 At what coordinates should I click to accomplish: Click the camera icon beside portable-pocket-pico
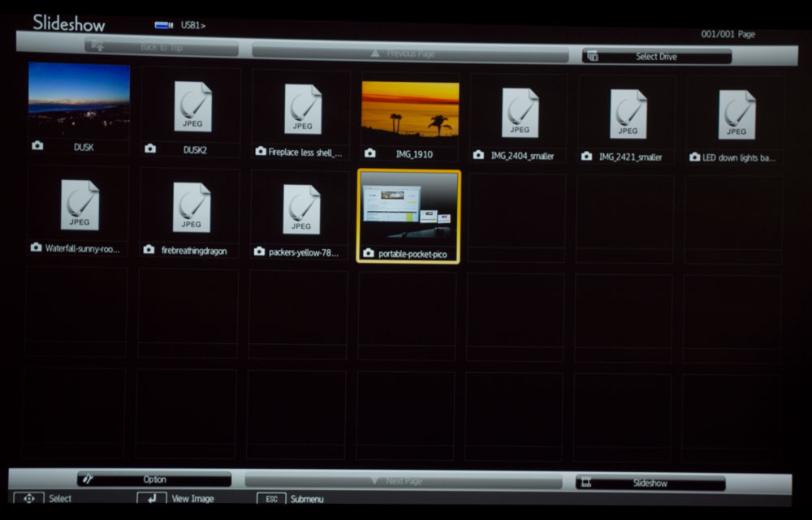[x=368, y=253]
